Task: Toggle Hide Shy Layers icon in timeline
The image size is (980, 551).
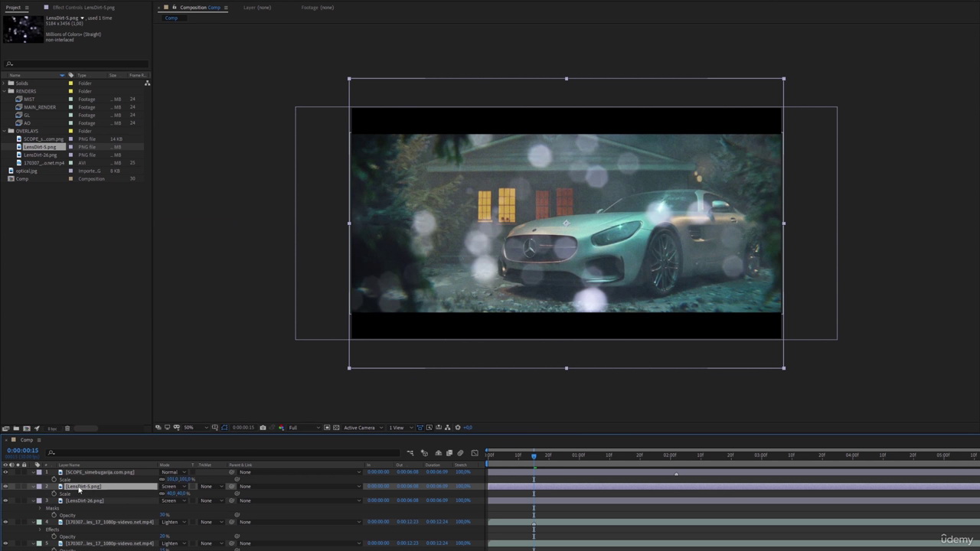Action: click(x=437, y=453)
